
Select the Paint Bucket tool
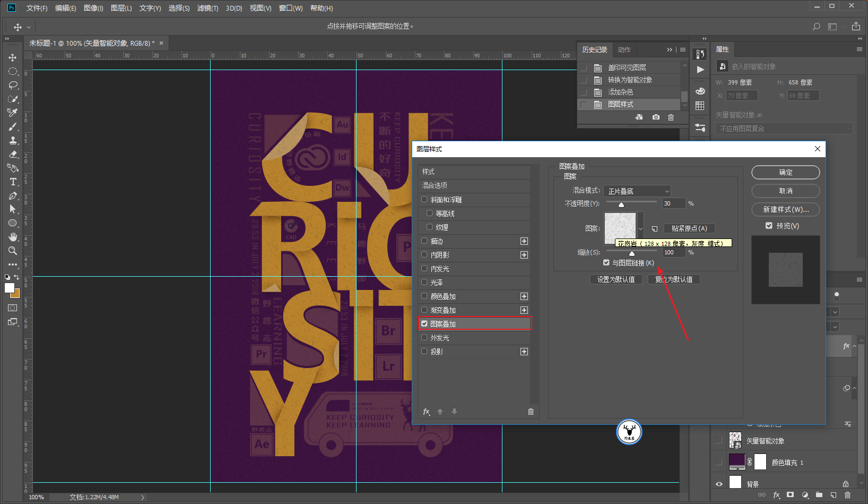pos(13,168)
